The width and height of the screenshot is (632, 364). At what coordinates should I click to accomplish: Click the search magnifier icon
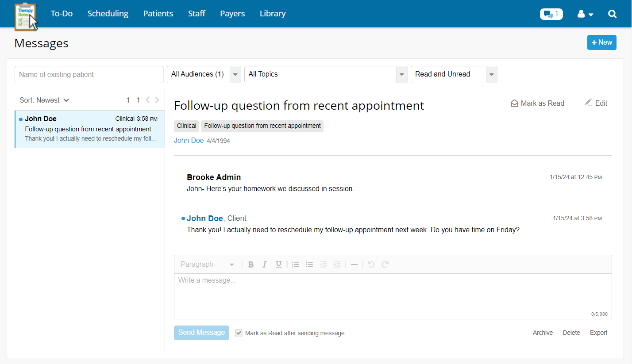(x=612, y=14)
